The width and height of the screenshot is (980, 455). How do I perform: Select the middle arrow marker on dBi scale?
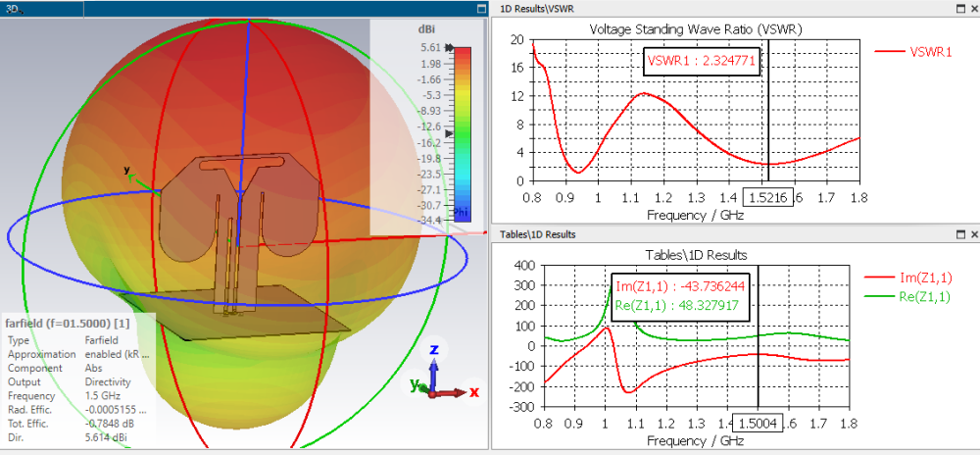(x=448, y=133)
